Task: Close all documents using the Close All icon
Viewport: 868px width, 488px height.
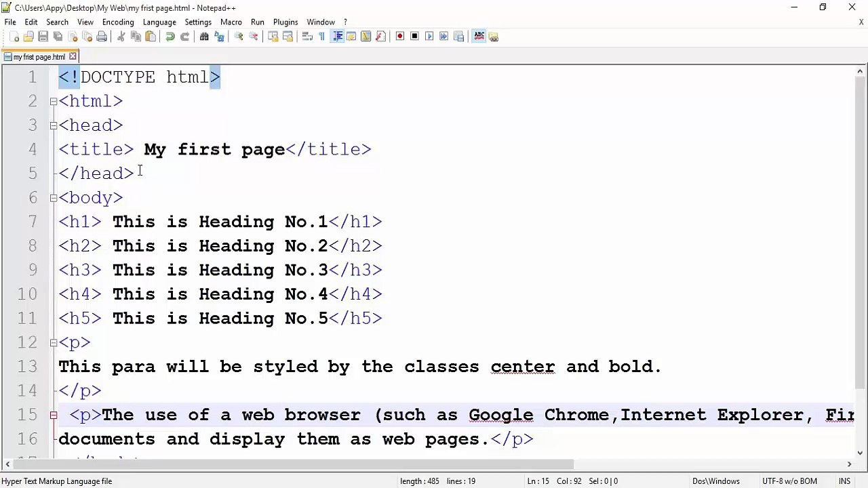Action: click(87, 37)
